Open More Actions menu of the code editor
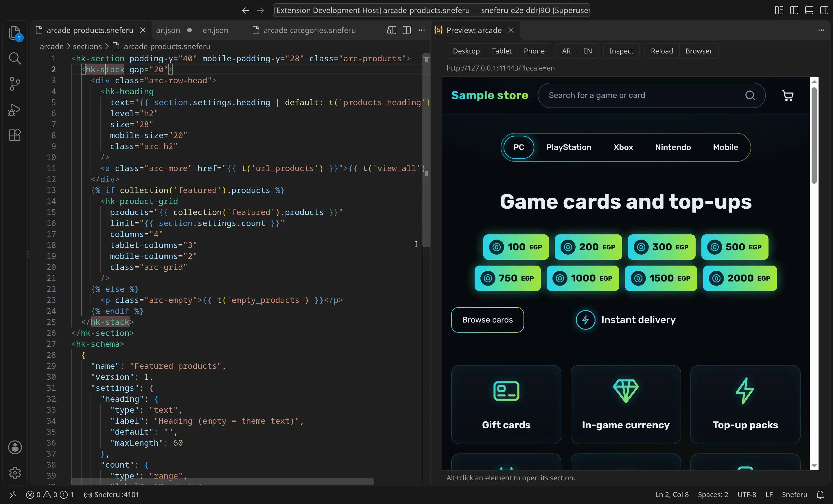Viewport: 833px width, 504px height. pyautogui.click(x=422, y=30)
